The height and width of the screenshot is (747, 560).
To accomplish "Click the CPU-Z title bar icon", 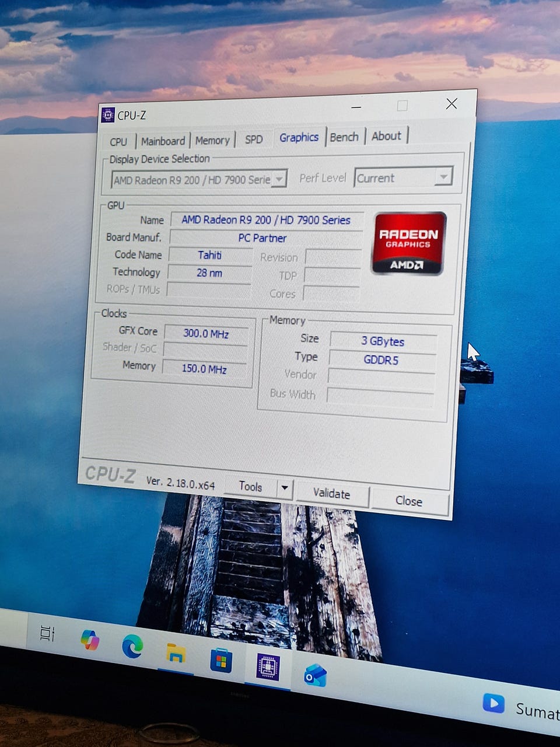I will coord(108,115).
